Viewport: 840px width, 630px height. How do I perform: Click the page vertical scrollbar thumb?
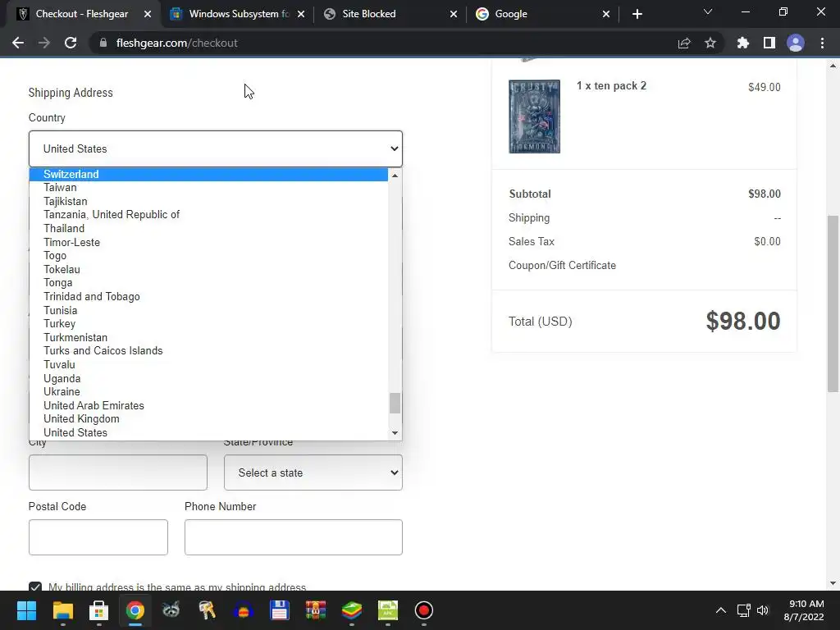(833, 304)
